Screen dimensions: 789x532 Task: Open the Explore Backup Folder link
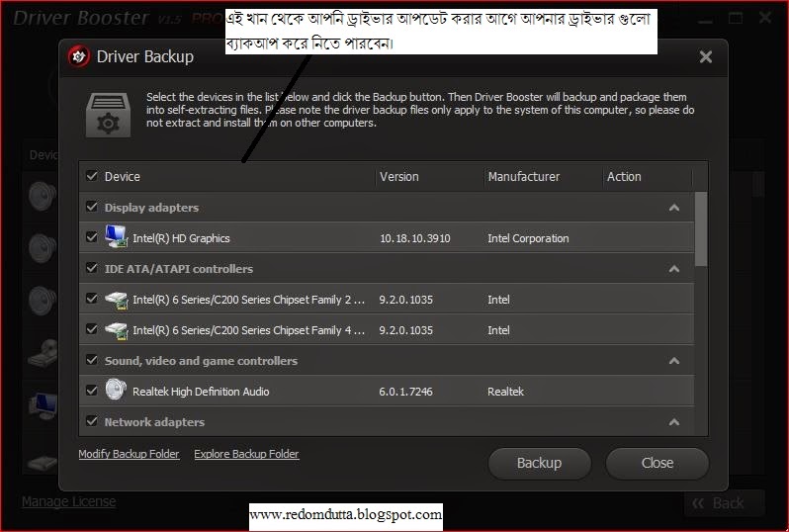click(x=246, y=454)
